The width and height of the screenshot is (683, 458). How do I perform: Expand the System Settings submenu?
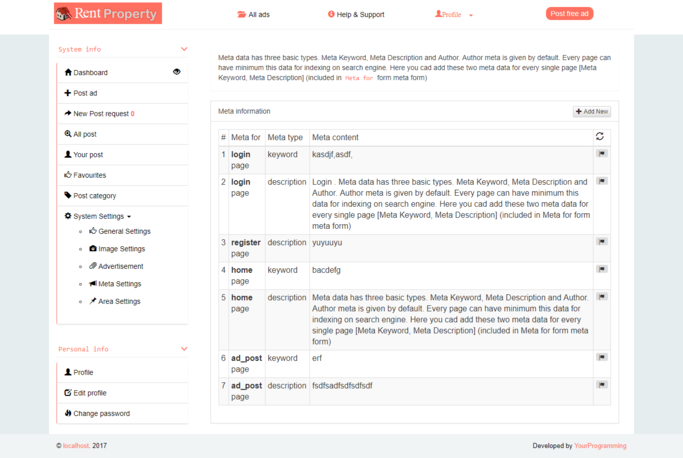(98, 216)
